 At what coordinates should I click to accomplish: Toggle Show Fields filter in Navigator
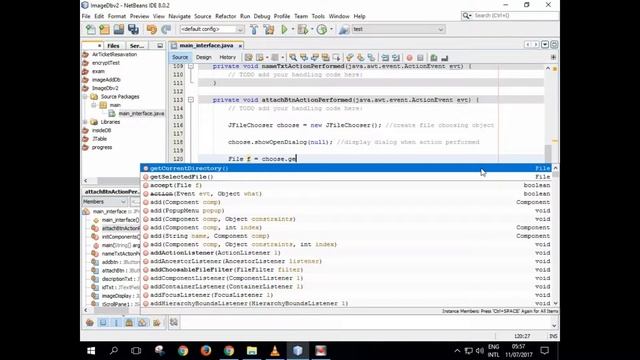click(103, 323)
